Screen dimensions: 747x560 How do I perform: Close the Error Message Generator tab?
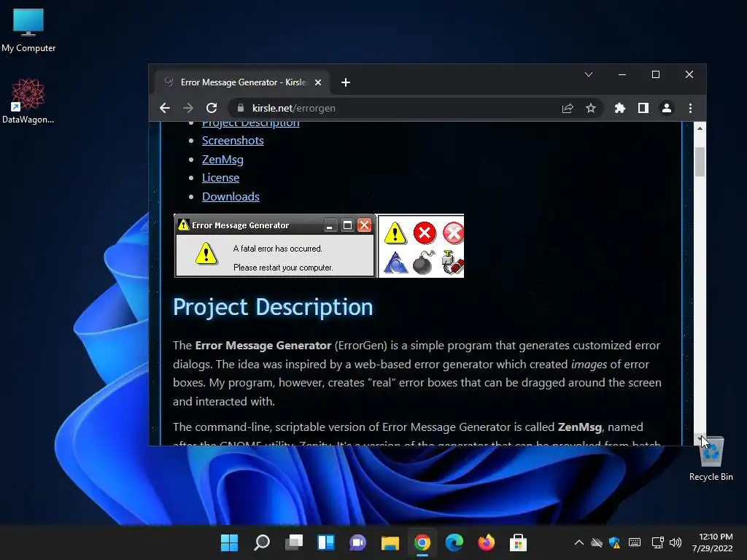(318, 82)
